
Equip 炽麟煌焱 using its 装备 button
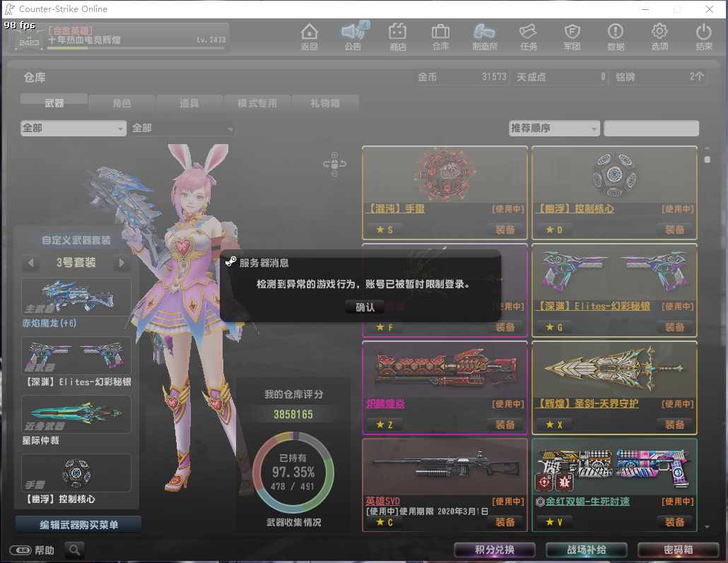click(505, 425)
